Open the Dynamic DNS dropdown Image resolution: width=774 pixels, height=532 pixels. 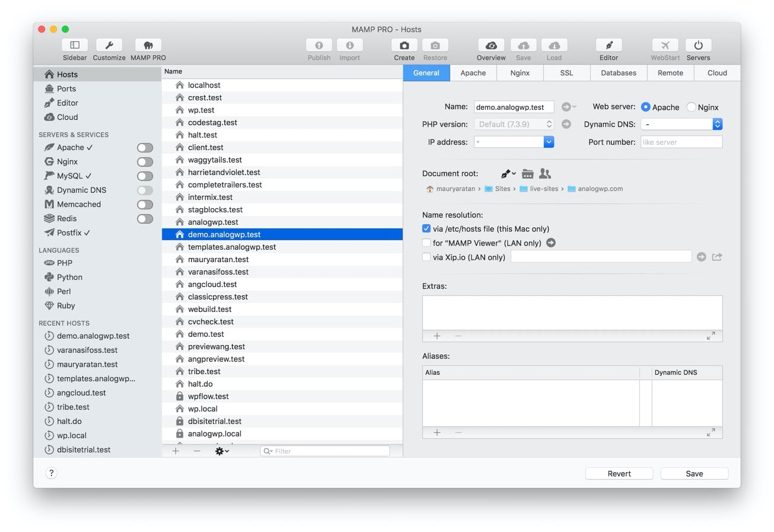point(681,124)
